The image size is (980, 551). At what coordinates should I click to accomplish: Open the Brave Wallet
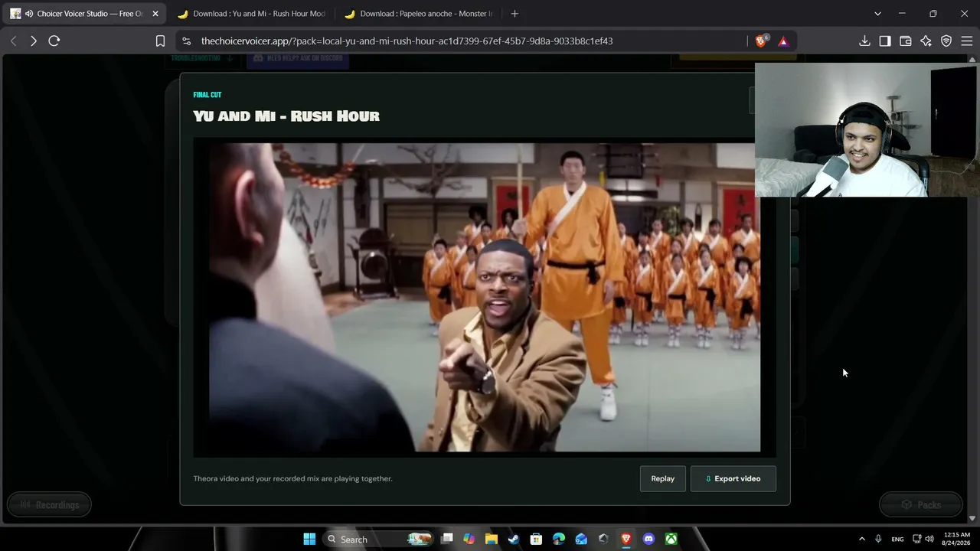pyautogui.click(x=906, y=41)
